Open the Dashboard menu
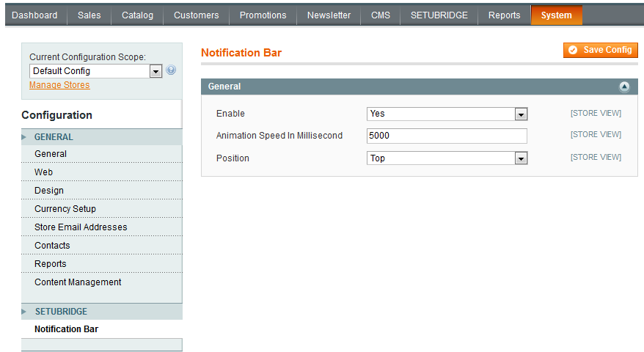Image resolution: width=644 pixels, height=352 pixels. click(34, 15)
